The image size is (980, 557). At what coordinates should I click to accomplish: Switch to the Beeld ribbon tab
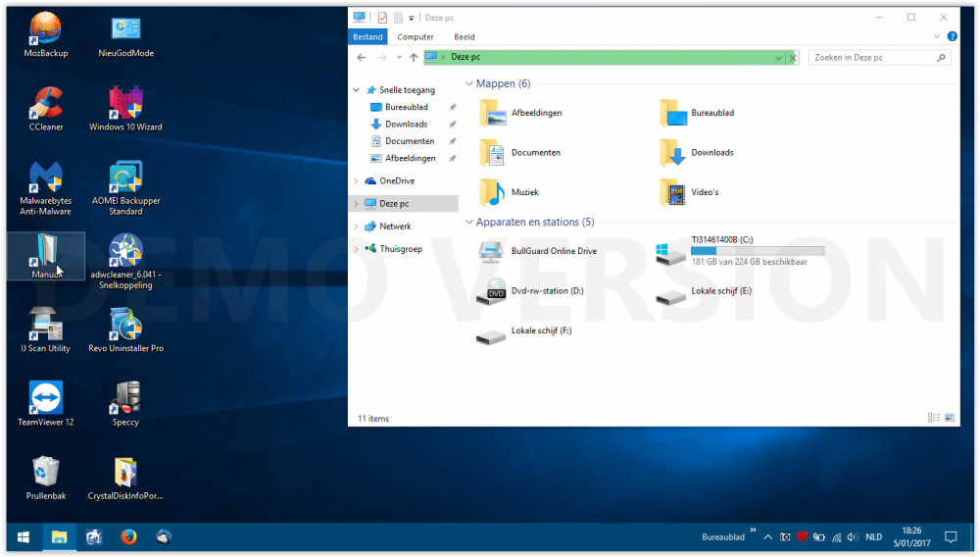(x=464, y=37)
